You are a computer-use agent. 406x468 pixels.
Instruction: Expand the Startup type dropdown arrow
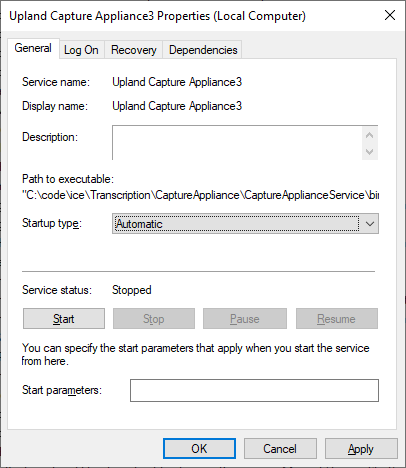tap(370, 224)
